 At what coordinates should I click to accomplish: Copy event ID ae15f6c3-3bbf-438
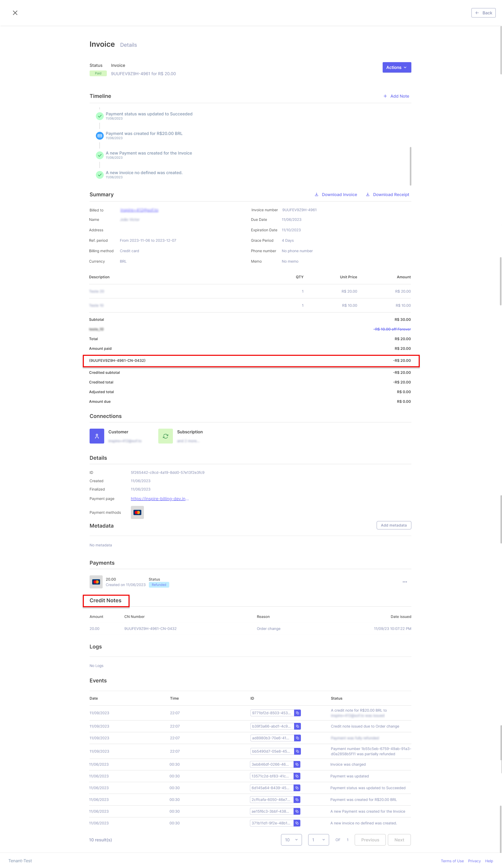[297, 811]
